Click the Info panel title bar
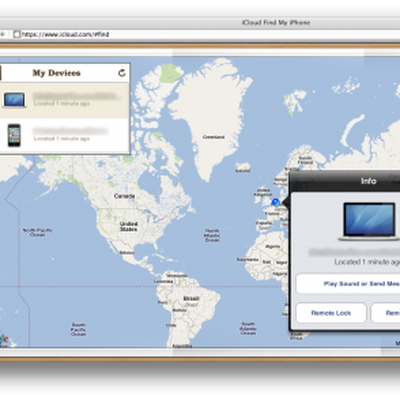This screenshot has width=400, height=400. [345, 181]
